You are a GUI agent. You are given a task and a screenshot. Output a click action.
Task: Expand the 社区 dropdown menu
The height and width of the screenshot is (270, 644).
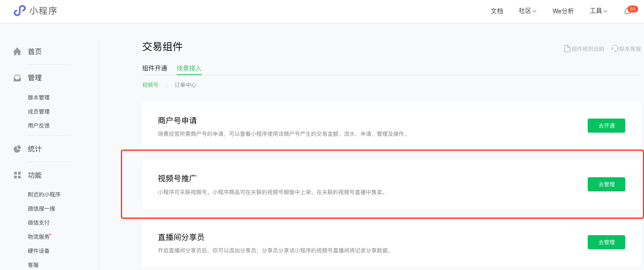[527, 11]
